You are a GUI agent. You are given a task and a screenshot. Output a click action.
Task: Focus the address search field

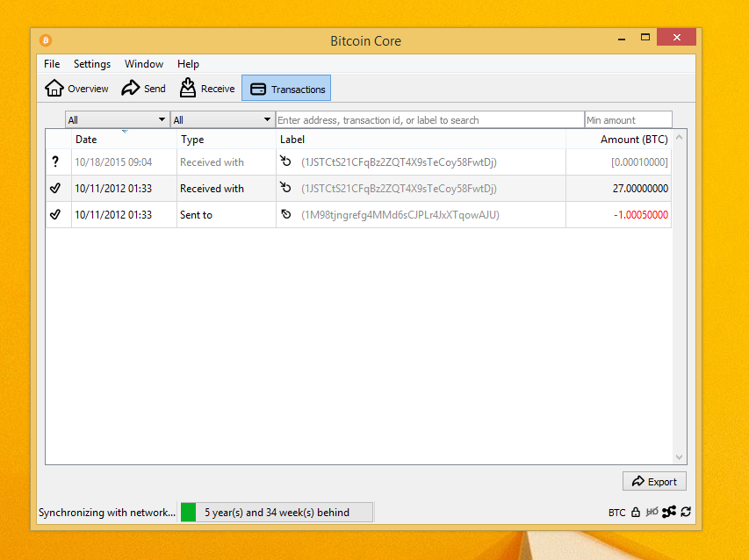(430, 120)
